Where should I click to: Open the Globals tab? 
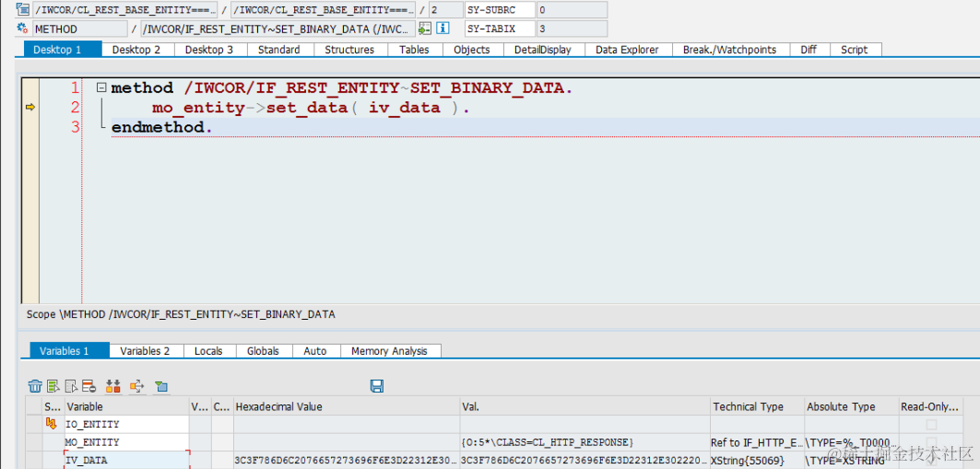pyautogui.click(x=263, y=351)
